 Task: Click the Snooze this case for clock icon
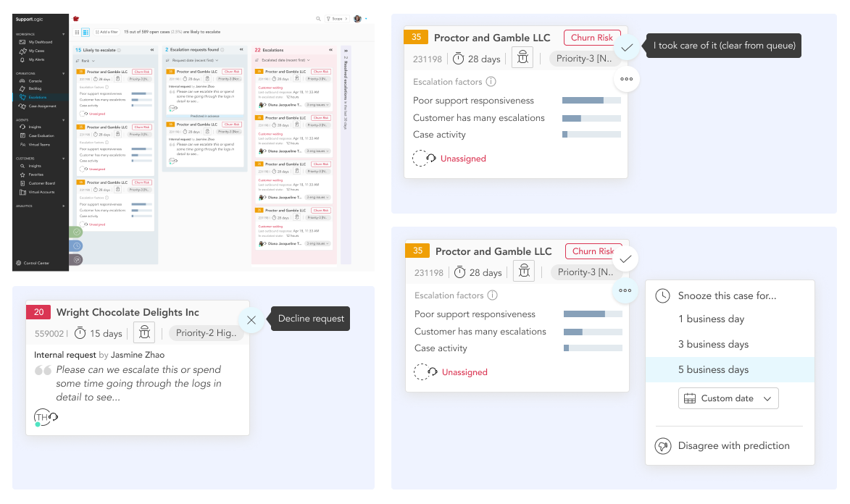[x=662, y=296]
